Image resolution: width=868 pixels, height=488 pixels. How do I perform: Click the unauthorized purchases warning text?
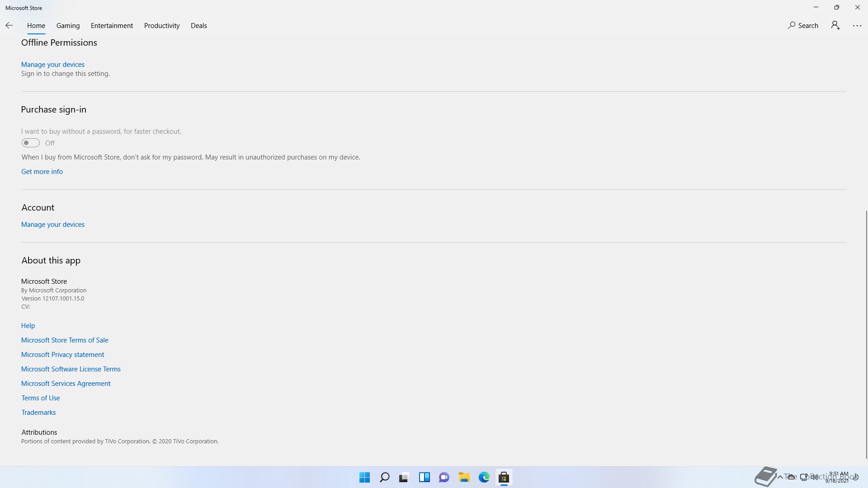point(191,157)
